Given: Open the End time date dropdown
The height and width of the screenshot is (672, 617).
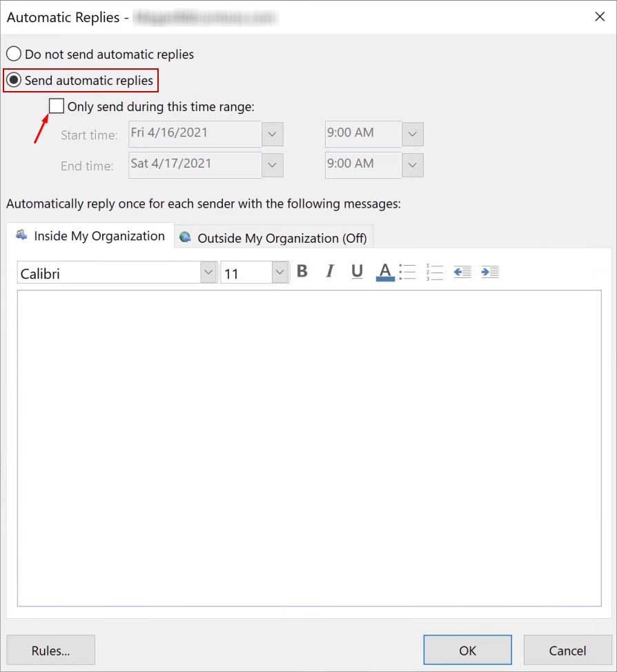Looking at the screenshot, I should [273, 165].
